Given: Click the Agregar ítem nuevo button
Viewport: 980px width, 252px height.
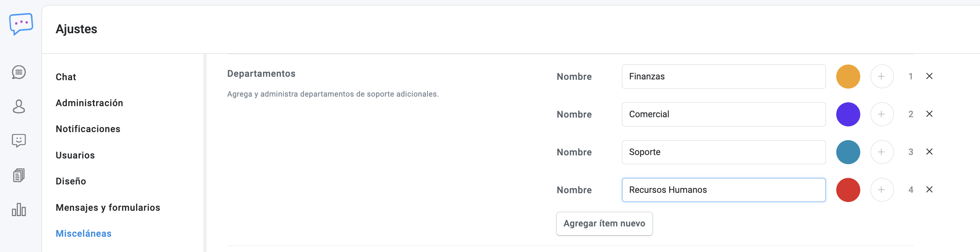Looking at the screenshot, I should [x=604, y=224].
